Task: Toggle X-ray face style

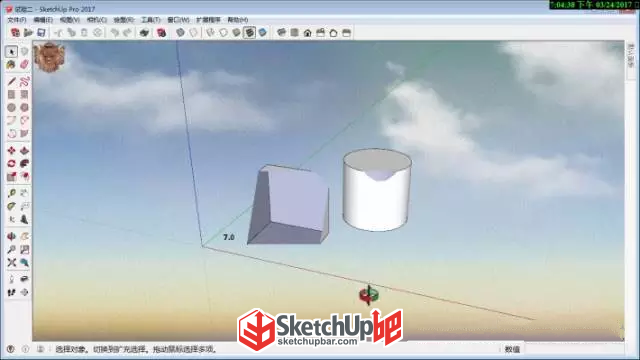Action: tap(180, 33)
